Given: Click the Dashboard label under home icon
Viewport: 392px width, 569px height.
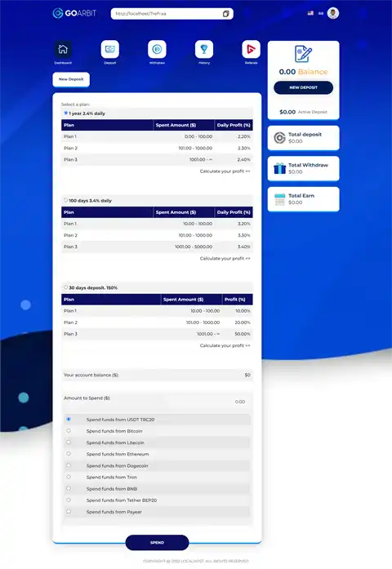Looking at the screenshot, I should pos(63,63).
